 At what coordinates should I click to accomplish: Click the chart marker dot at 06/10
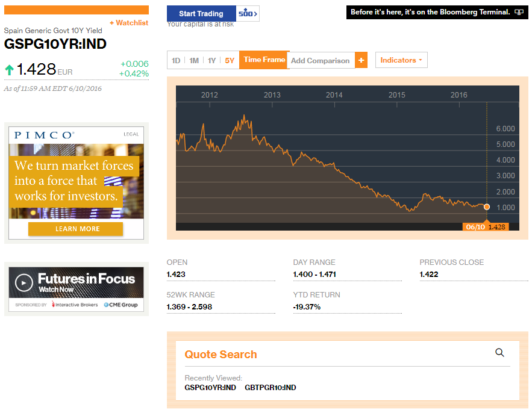(487, 207)
